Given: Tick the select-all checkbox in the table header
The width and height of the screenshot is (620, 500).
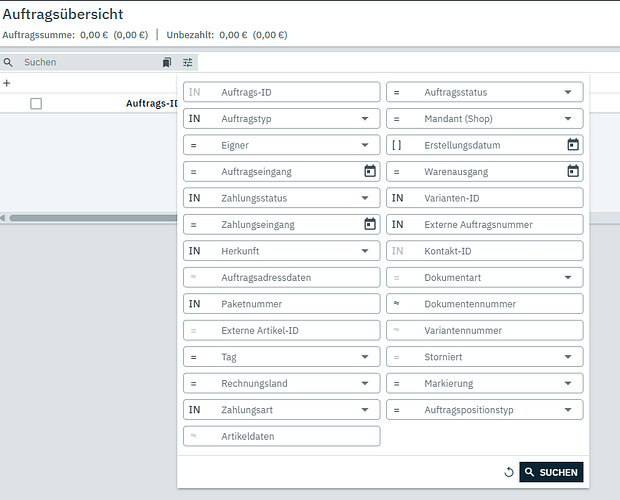Looking at the screenshot, I should click(x=36, y=104).
